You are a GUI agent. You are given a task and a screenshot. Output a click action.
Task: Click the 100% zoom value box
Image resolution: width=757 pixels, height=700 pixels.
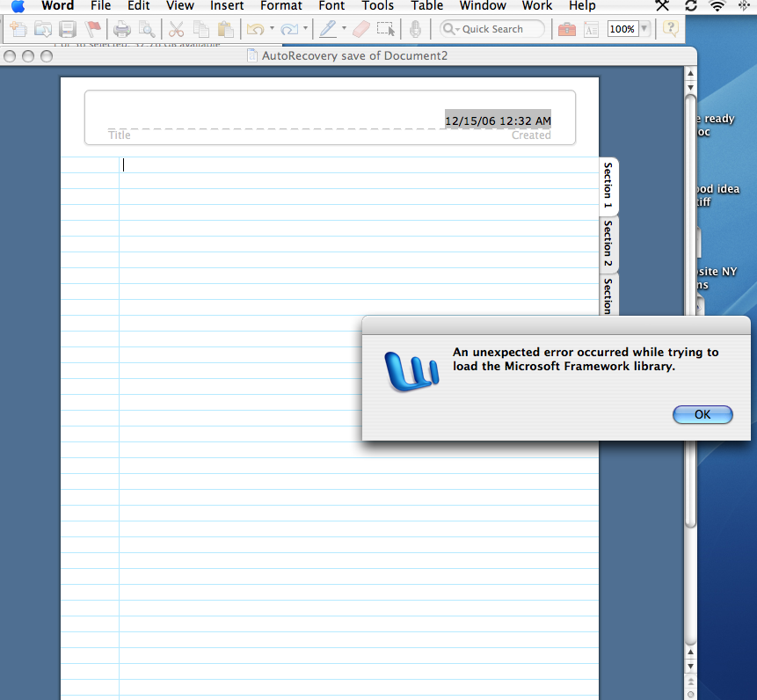[622, 29]
